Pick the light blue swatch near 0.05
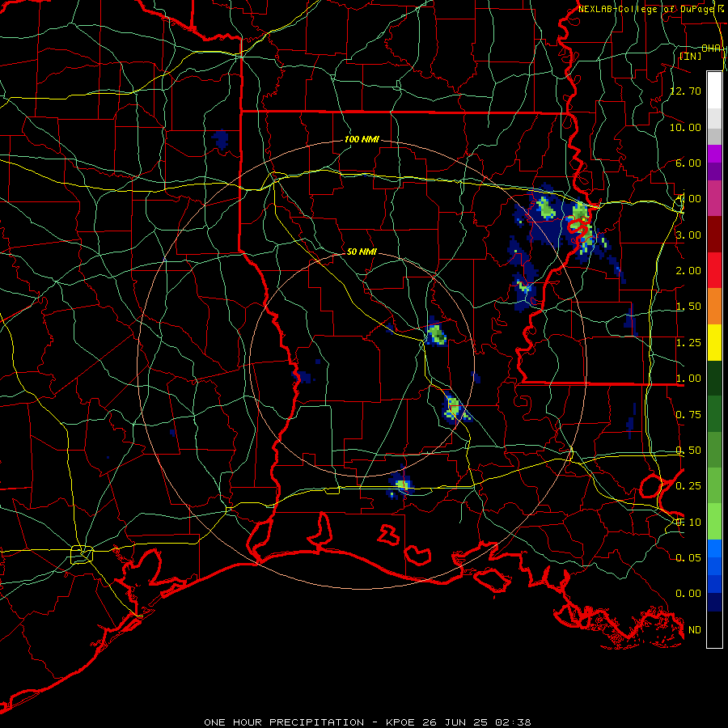Viewport: 728px width, 728px height. click(714, 548)
